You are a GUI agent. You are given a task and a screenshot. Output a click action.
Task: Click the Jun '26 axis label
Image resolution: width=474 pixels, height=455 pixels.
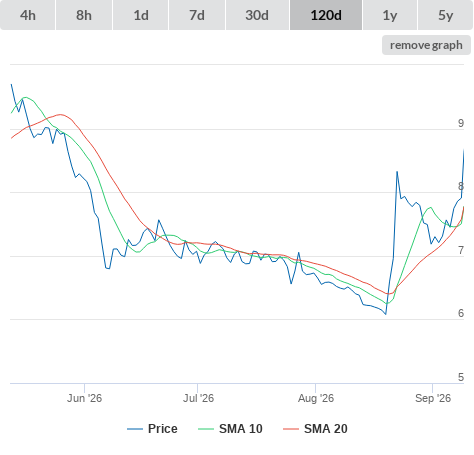(x=84, y=398)
